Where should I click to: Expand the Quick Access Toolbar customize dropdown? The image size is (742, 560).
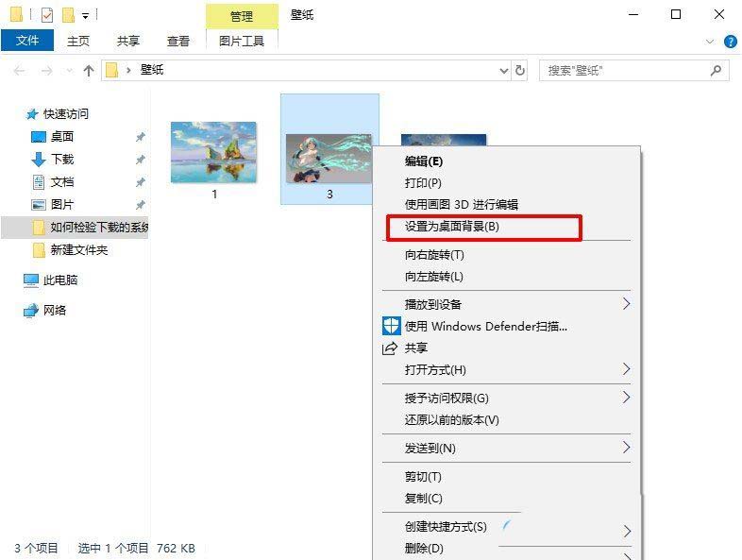click(x=86, y=16)
